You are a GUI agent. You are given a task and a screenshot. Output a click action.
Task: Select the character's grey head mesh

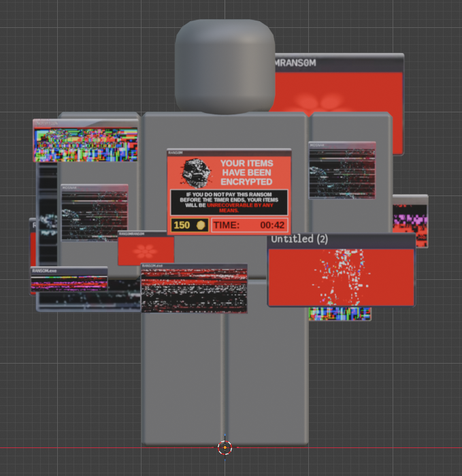225,67
